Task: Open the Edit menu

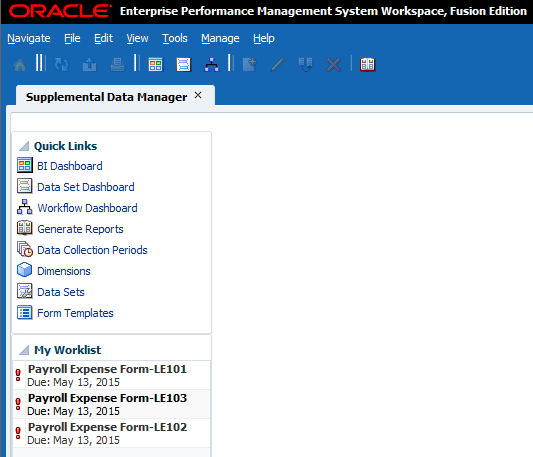Action: 103,38
